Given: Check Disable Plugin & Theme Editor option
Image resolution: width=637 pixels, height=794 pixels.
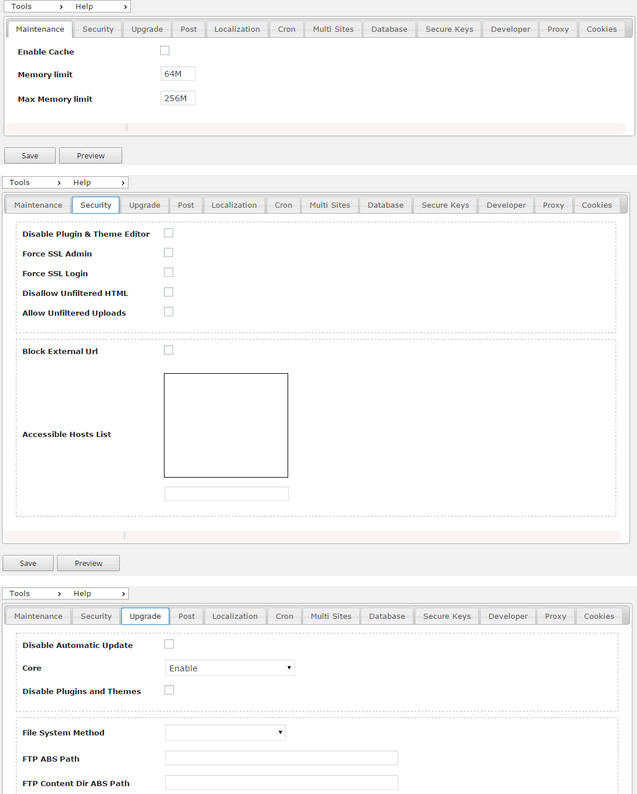Looking at the screenshot, I should point(169,233).
